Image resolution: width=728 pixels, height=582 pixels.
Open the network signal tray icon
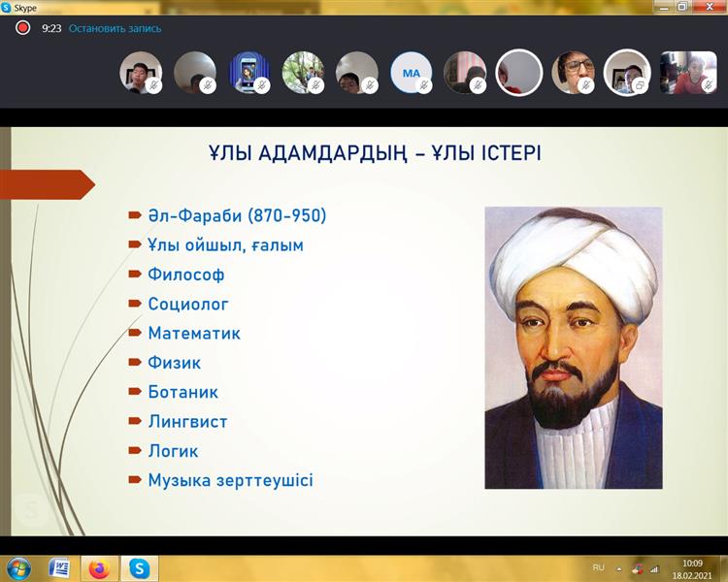pyautogui.click(x=653, y=568)
